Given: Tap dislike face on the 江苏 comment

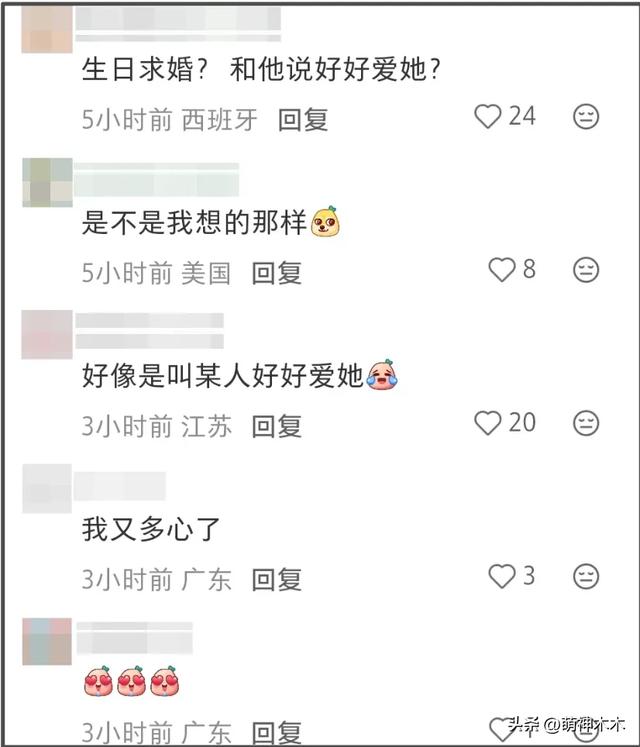Looking at the screenshot, I should pyautogui.click(x=586, y=423).
